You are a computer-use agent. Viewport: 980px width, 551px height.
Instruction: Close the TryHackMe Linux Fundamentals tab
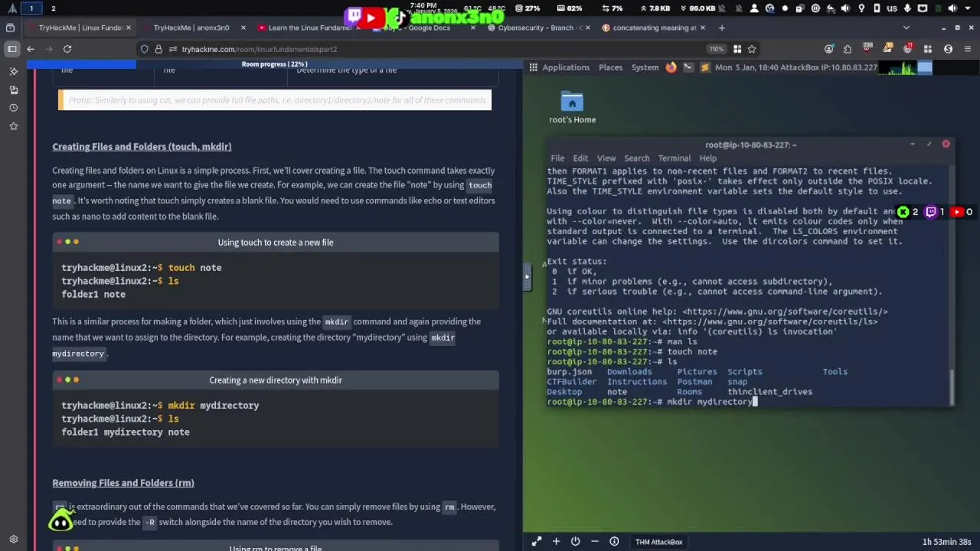[128, 28]
